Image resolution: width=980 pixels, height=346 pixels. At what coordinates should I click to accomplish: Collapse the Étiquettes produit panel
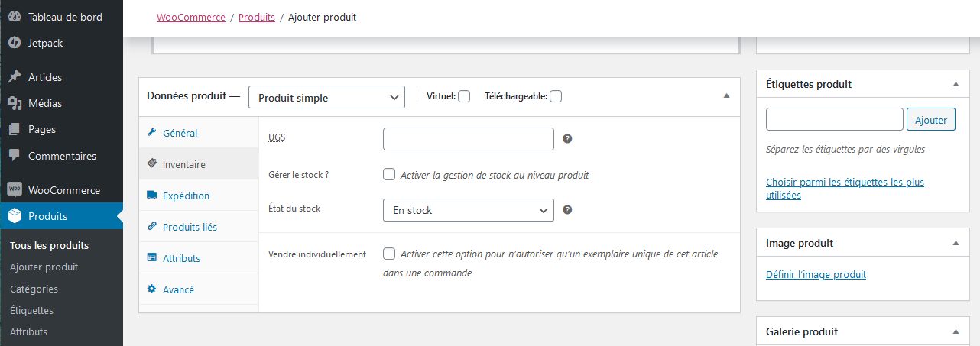[x=956, y=84]
